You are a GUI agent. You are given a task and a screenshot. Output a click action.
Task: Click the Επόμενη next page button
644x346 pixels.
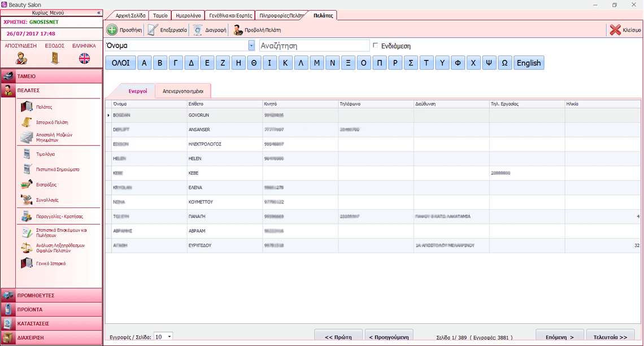coord(559,337)
